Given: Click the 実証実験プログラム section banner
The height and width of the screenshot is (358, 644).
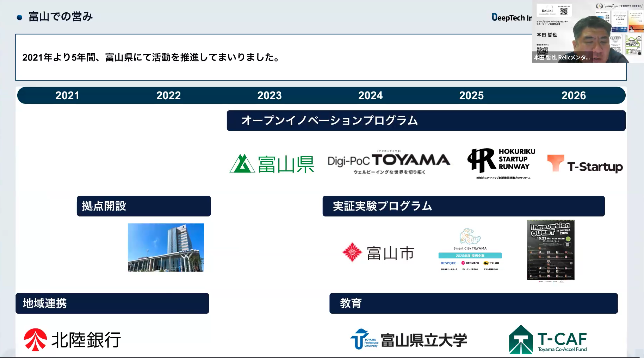Looking at the screenshot, I should (x=464, y=206).
